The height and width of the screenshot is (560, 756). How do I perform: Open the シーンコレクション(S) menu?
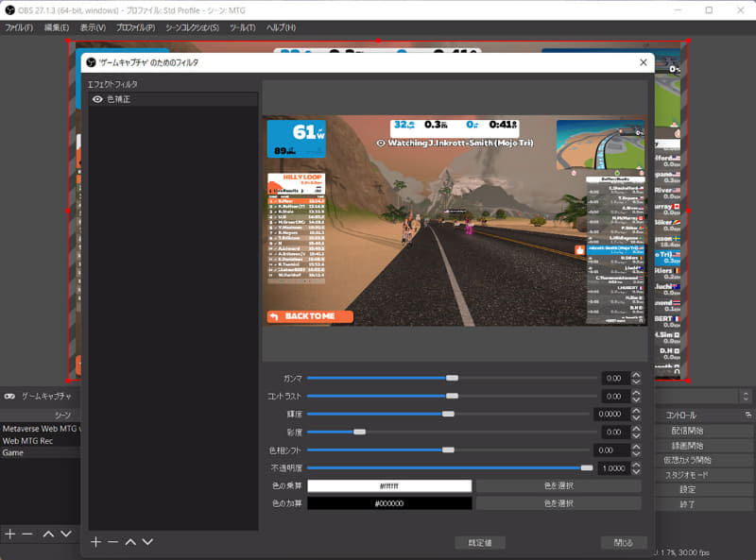193,27
